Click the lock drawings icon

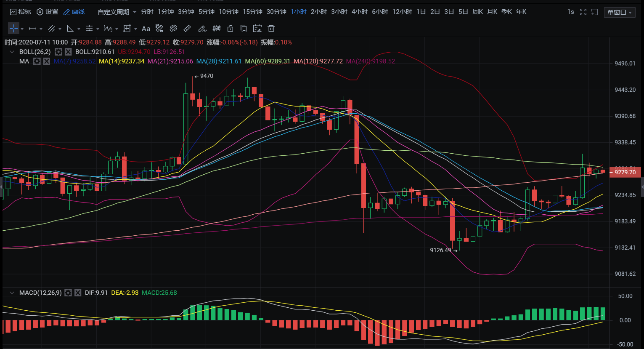pos(230,29)
